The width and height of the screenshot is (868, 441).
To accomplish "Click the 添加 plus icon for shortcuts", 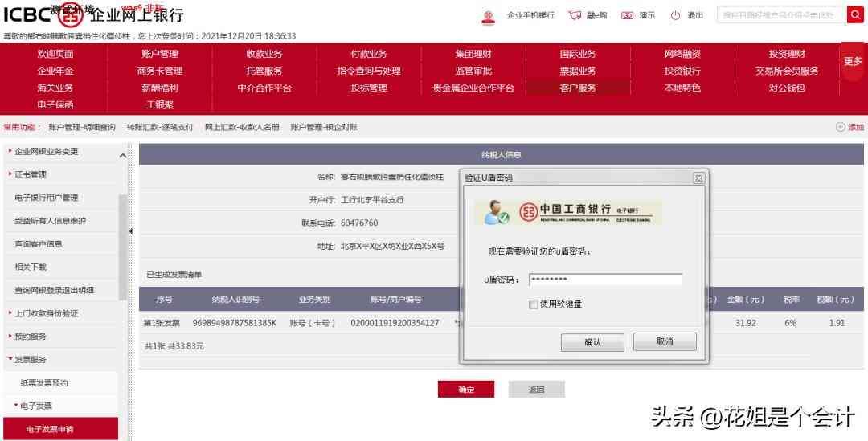I will (841, 127).
